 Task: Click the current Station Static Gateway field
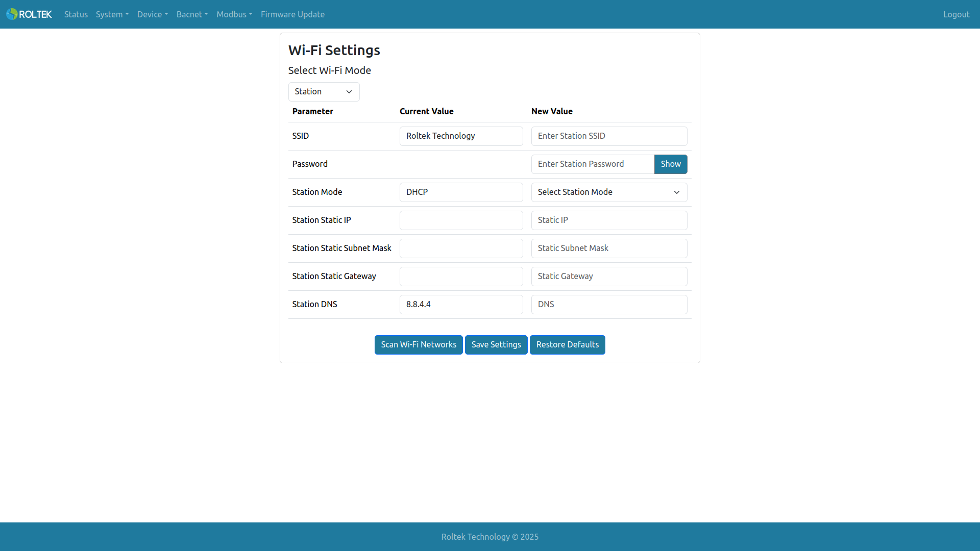tap(461, 277)
